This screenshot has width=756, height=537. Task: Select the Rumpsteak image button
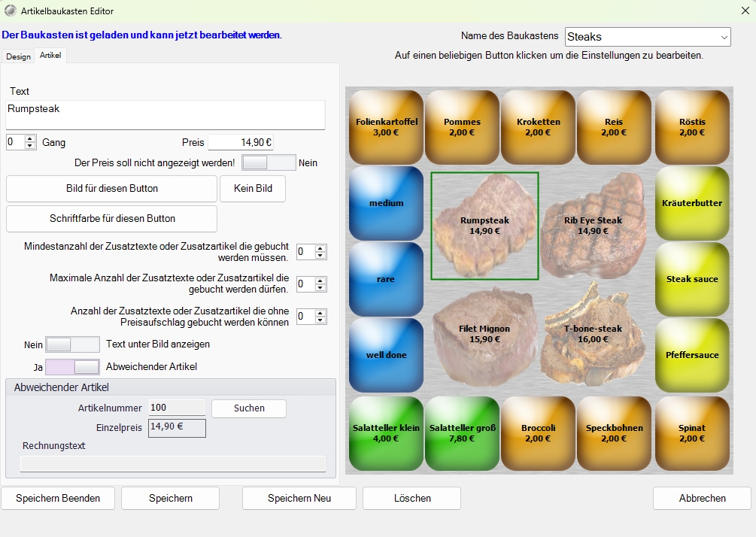pos(484,226)
